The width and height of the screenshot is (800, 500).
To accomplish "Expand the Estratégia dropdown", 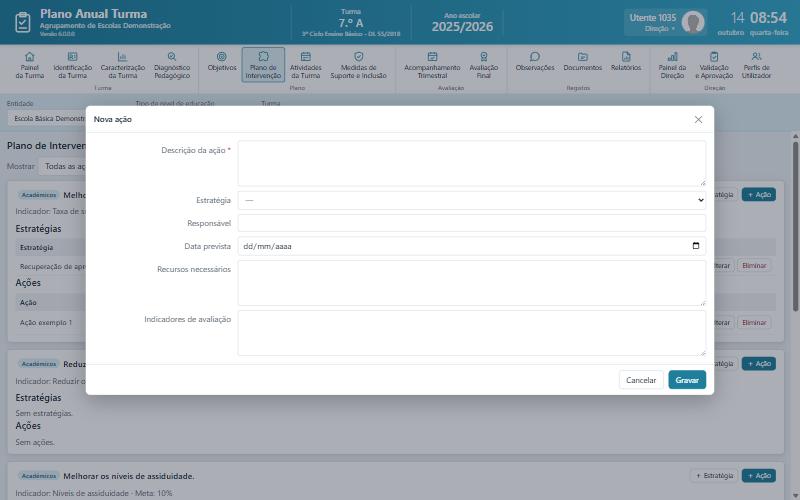I will pyautogui.click(x=471, y=201).
